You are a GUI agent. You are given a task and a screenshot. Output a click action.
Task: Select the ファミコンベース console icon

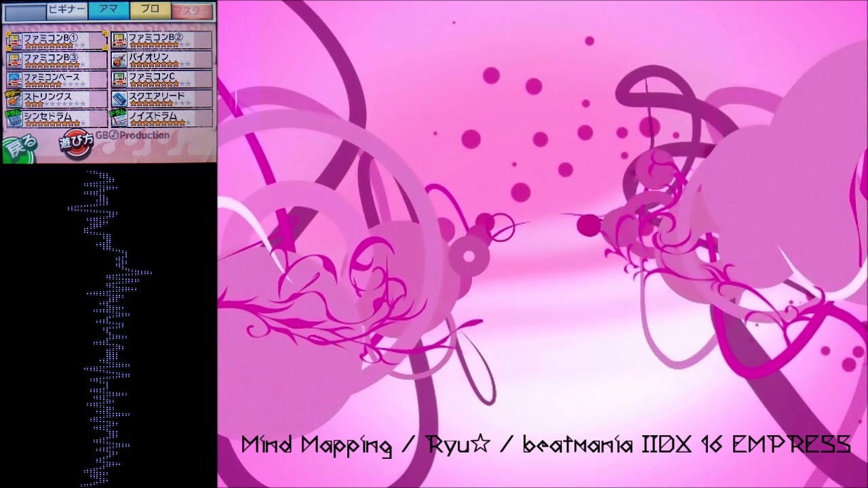pos(14,79)
